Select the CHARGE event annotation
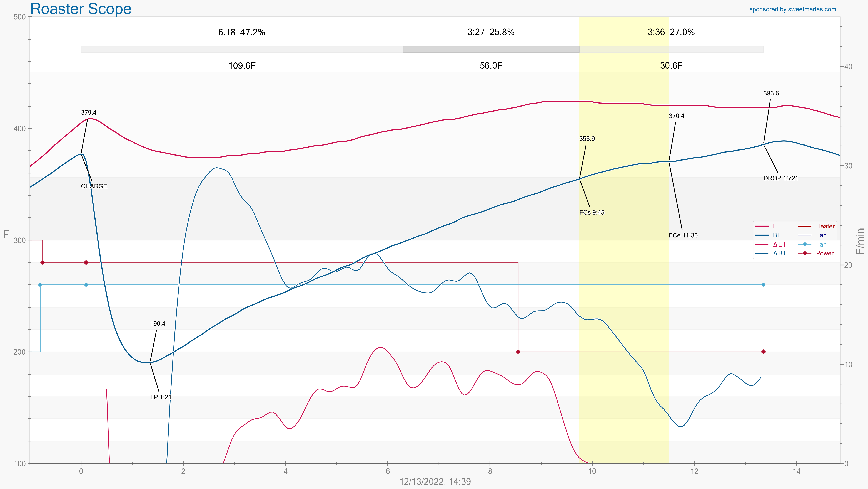The width and height of the screenshot is (868, 489). click(94, 186)
